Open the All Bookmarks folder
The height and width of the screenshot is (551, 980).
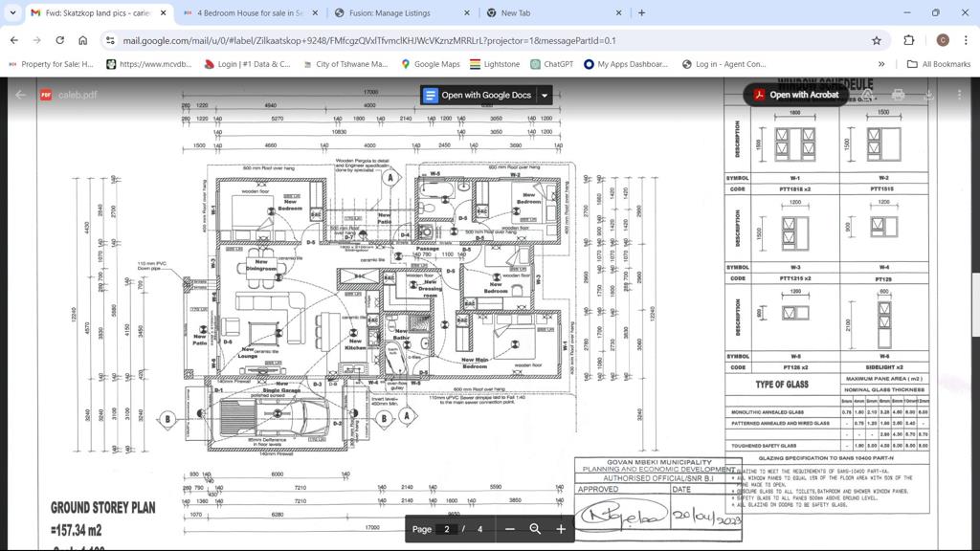938,64
